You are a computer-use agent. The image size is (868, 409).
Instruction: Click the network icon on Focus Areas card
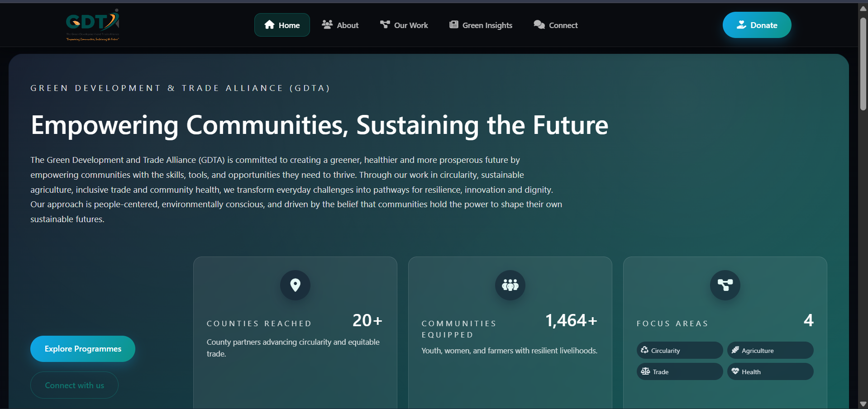click(725, 285)
